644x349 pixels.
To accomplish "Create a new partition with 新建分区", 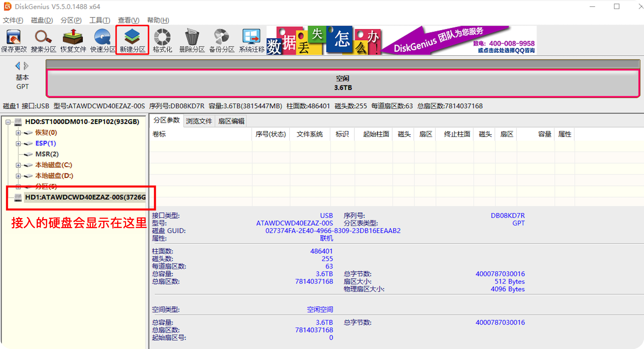I will 132,41.
